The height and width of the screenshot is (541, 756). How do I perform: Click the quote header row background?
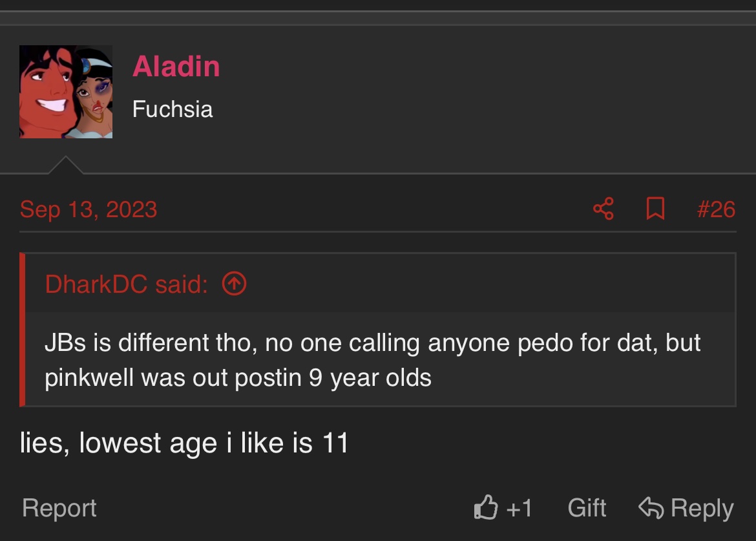point(380,283)
